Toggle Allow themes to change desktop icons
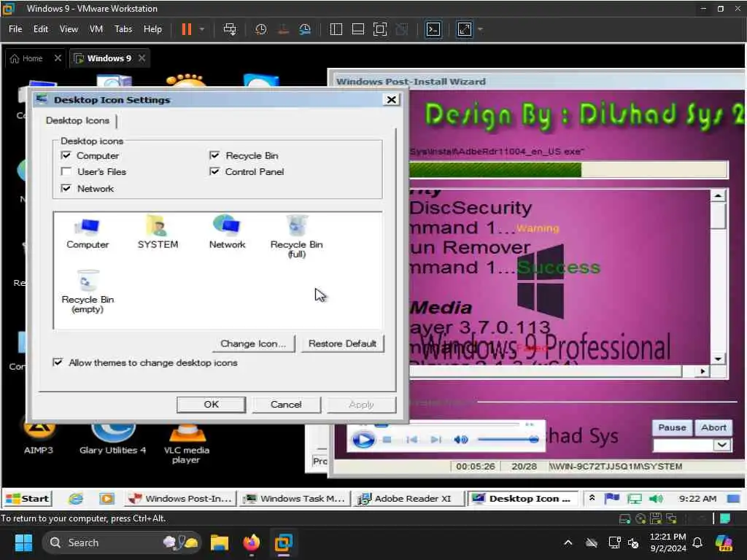Viewport: 747px width, 560px height. pos(58,362)
